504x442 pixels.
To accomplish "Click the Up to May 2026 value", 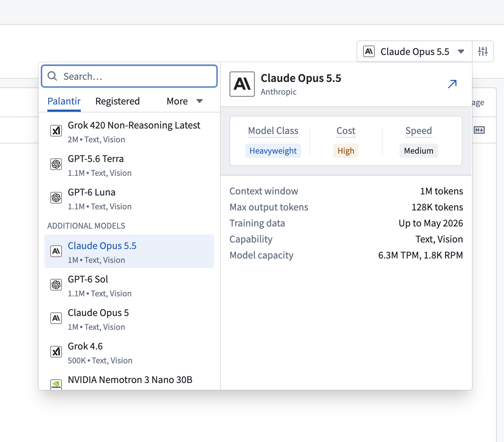I will tap(431, 223).
